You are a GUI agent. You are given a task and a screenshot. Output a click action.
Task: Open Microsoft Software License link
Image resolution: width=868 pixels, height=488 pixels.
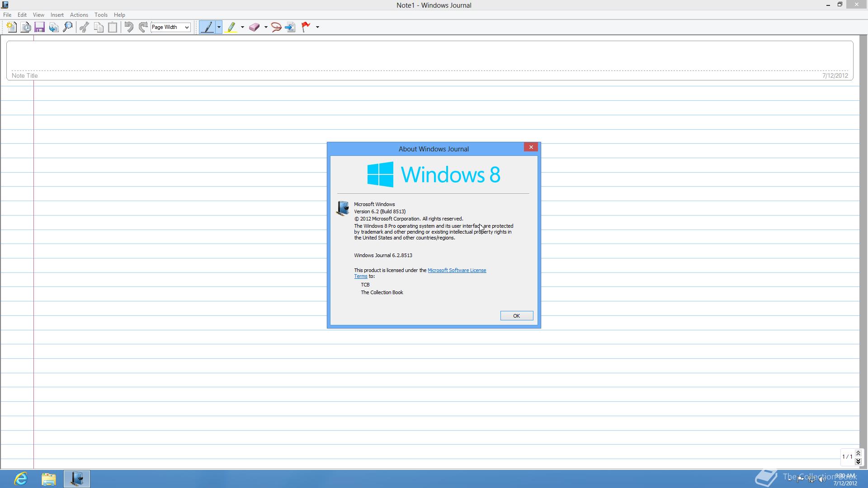457,270
